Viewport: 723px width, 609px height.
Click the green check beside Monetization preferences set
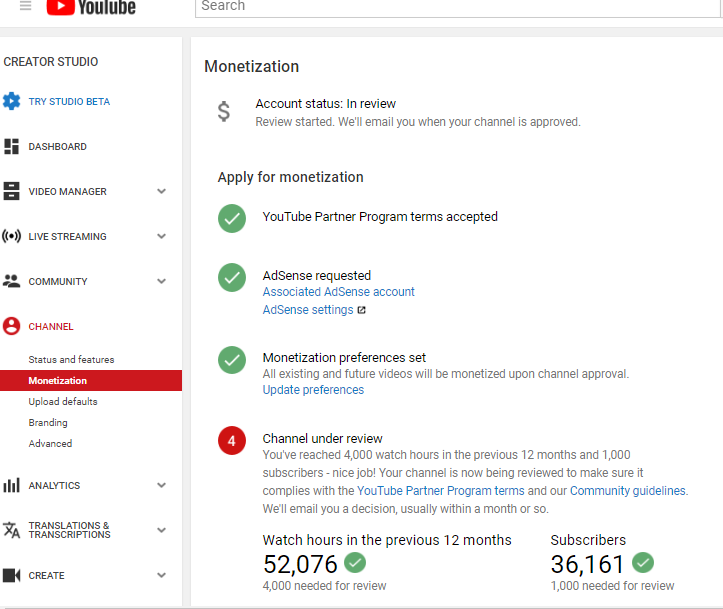coord(232,360)
